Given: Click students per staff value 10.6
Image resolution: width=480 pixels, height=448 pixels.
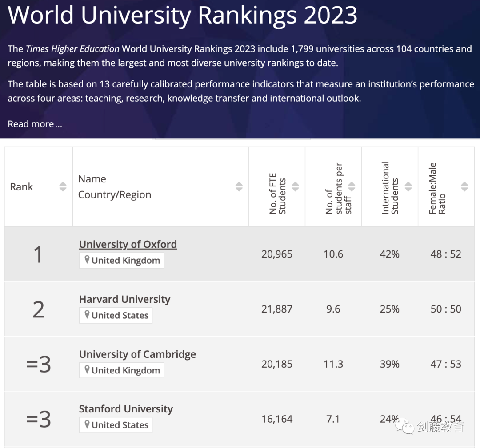Looking at the screenshot, I should [333, 254].
